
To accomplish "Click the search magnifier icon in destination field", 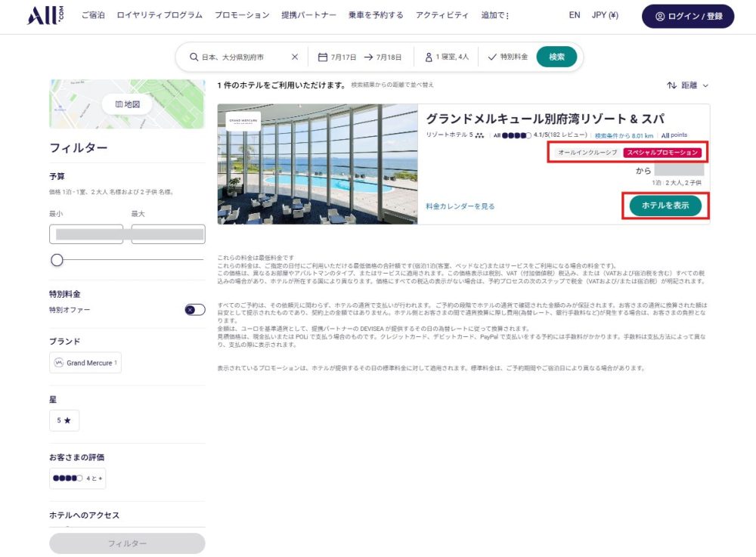I will (194, 57).
